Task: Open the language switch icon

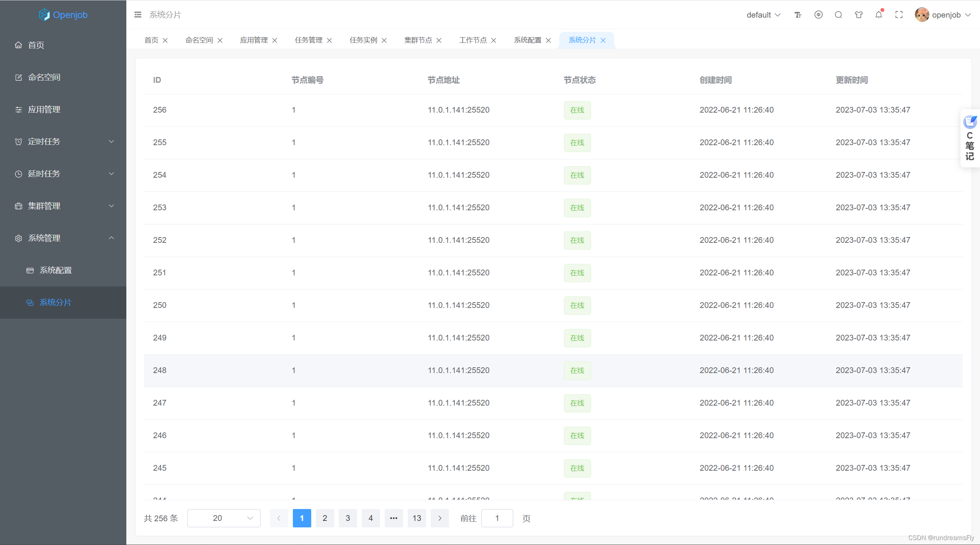Action: tap(818, 15)
